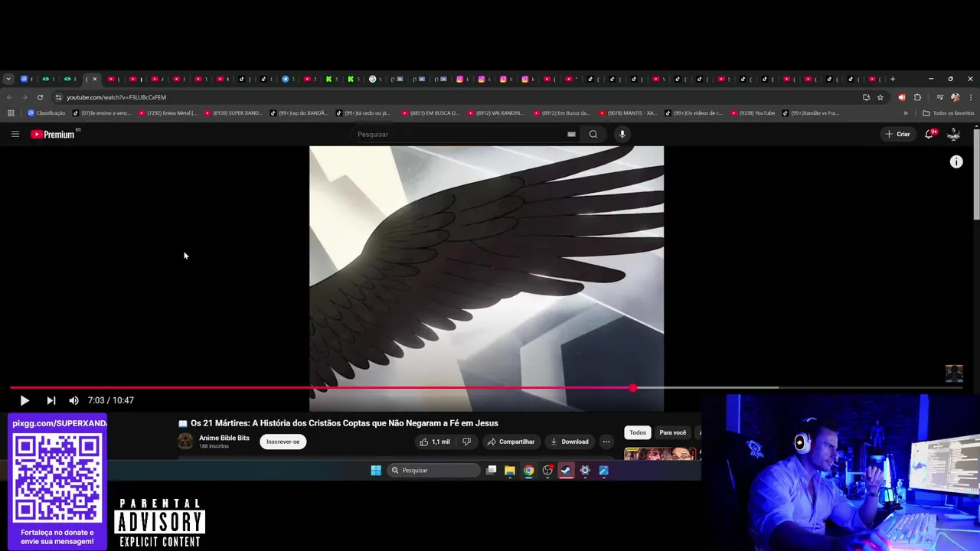The height and width of the screenshot is (551, 980).
Task: Open the Chrome three-dot menu
Action: click(970, 97)
